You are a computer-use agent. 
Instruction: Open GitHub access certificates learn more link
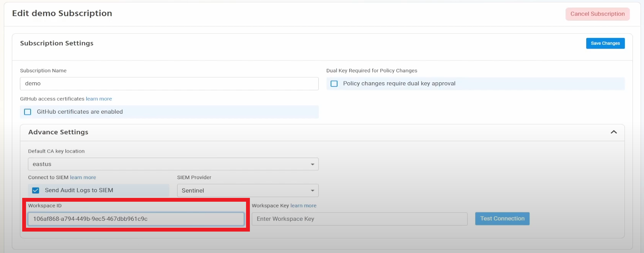pyautogui.click(x=99, y=99)
